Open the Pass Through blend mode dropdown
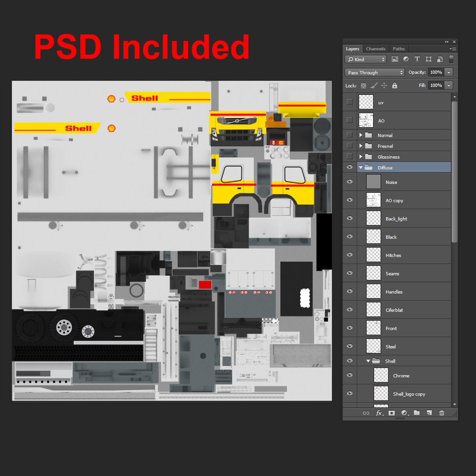This screenshot has height=476, width=476. pyautogui.click(x=375, y=72)
